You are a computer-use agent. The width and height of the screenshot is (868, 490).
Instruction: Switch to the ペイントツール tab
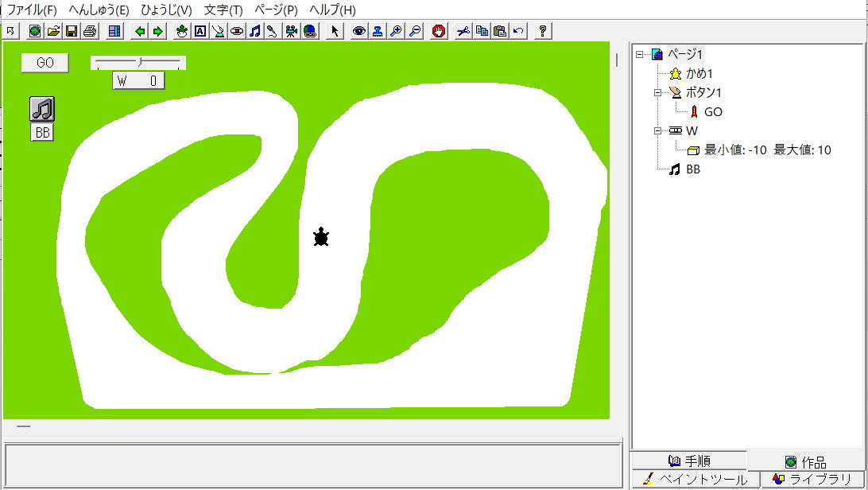tap(696, 479)
